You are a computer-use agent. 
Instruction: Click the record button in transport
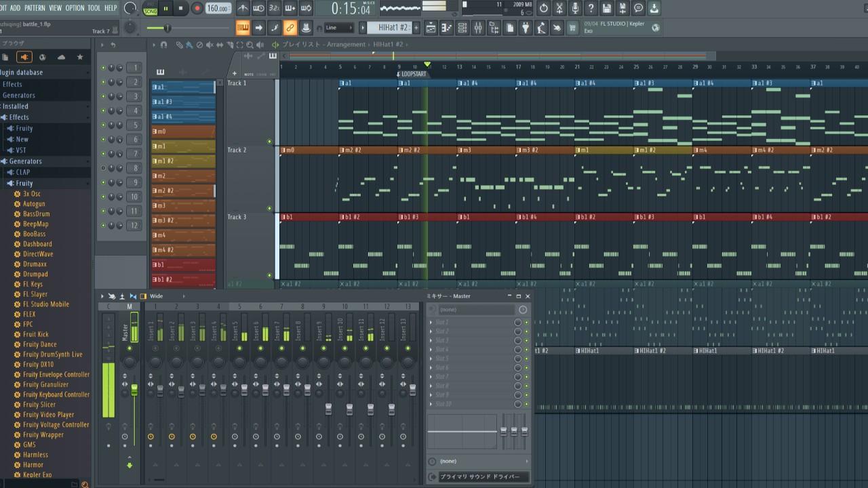tap(197, 8)
